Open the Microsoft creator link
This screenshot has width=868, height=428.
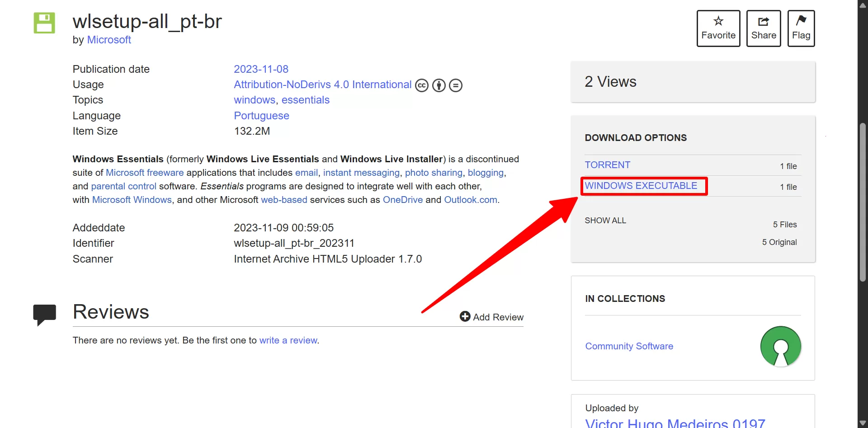pos(109,40)
